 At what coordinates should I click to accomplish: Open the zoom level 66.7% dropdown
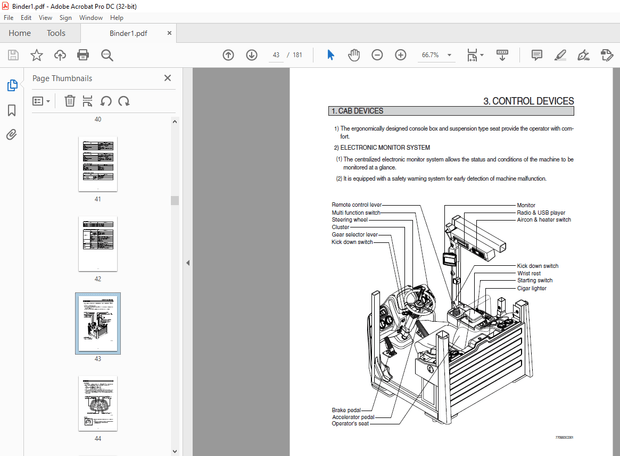click(x=450, y=55)
